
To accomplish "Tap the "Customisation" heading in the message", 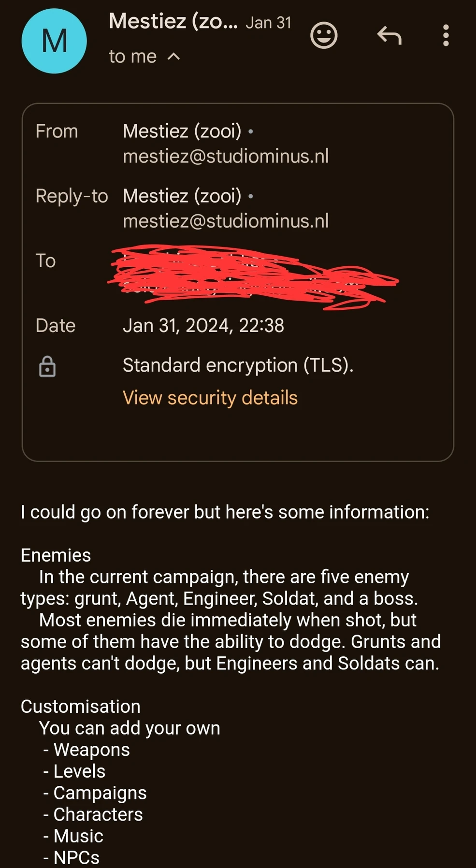I will (x=80, y=707).
